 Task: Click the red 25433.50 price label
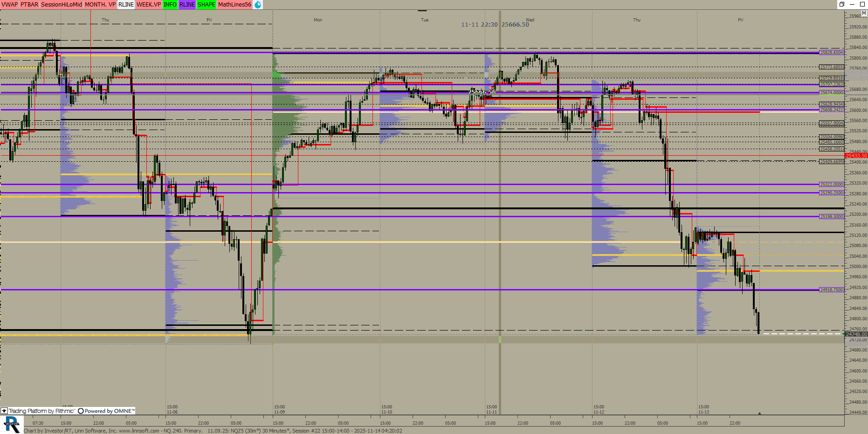(x=856, y=156)
